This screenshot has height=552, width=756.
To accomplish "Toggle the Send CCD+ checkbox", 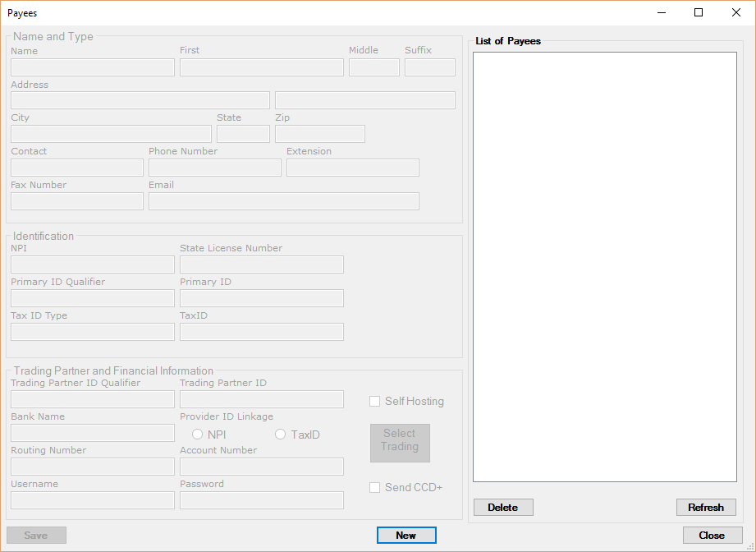I will (375, 488).
